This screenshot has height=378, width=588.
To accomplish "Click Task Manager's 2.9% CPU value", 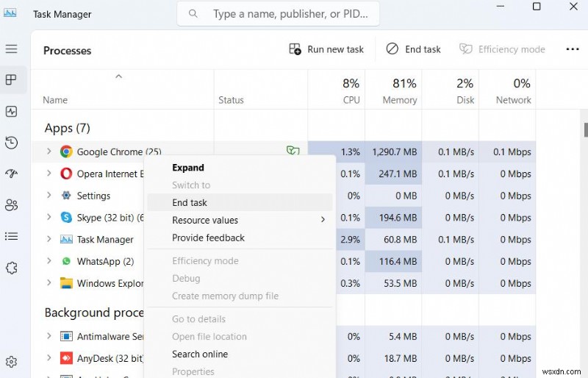I will point(351,239).
